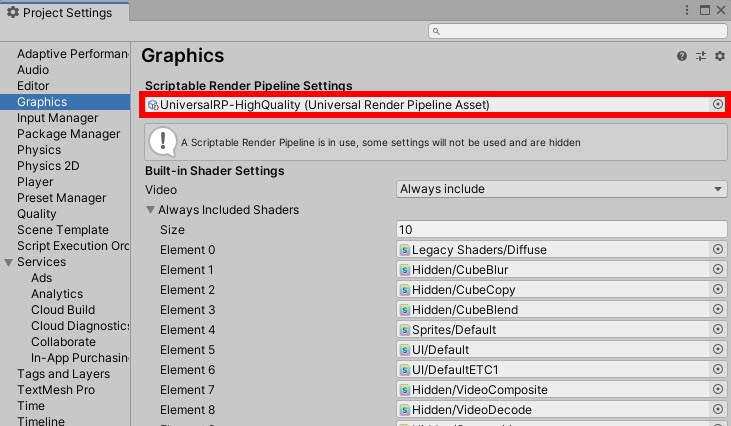Open Cloud Diagnostics service settings
Image resolution: width=731 pixels, height=426 pixels.
tap(80, 326)
